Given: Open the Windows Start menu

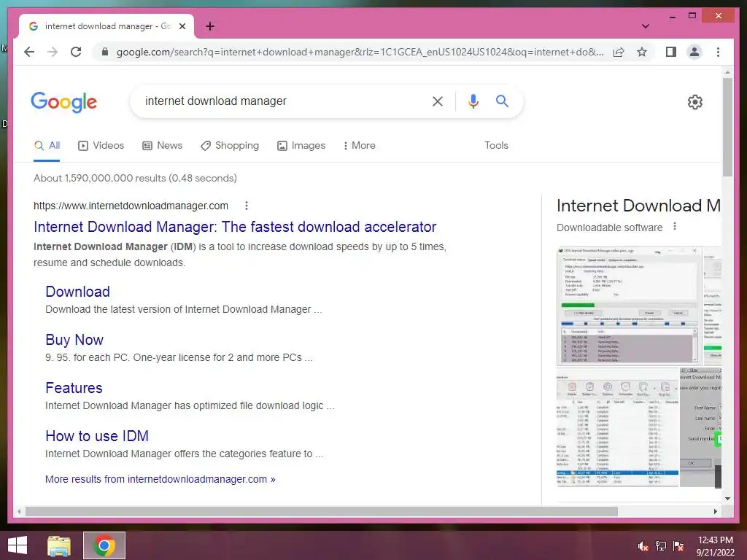Looking at the screenshot, I should point(18,545).
